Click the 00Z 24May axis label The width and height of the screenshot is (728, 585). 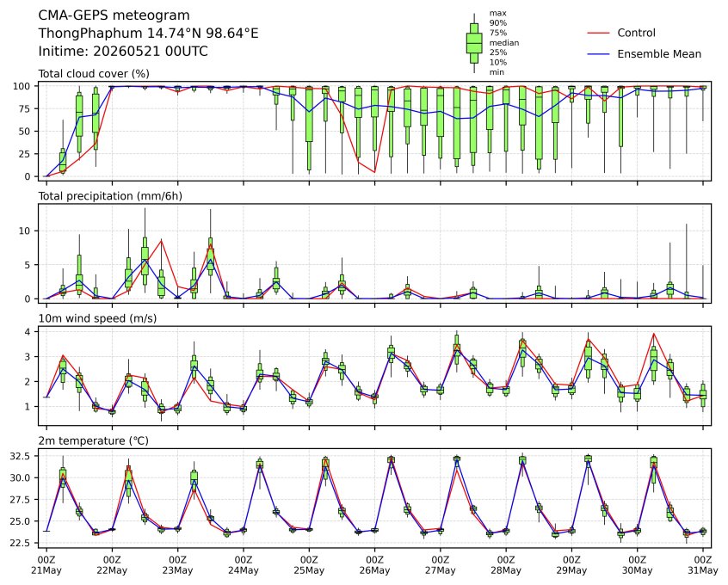coord(244,565)
